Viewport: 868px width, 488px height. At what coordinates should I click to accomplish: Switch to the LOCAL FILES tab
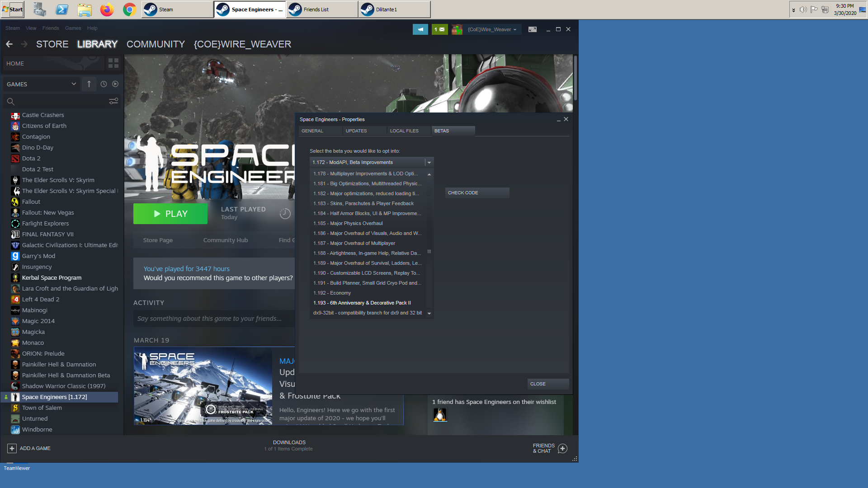coord(404,131)
